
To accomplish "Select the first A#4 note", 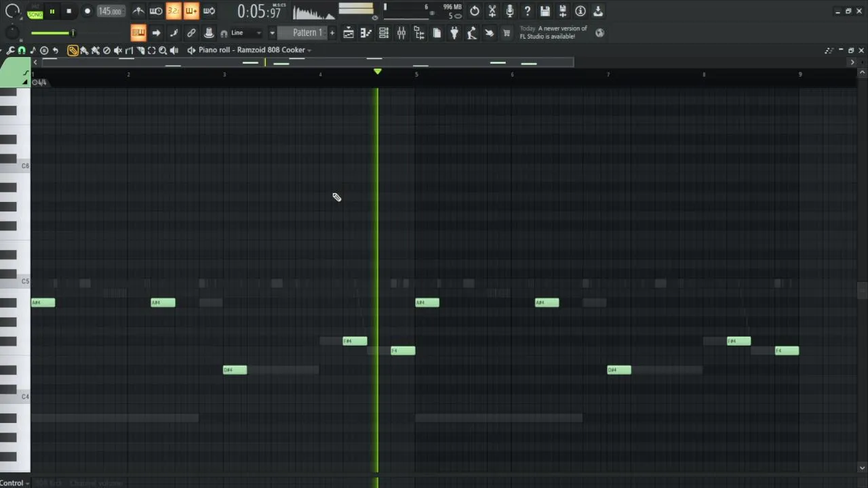I will (x=43, y=302).
